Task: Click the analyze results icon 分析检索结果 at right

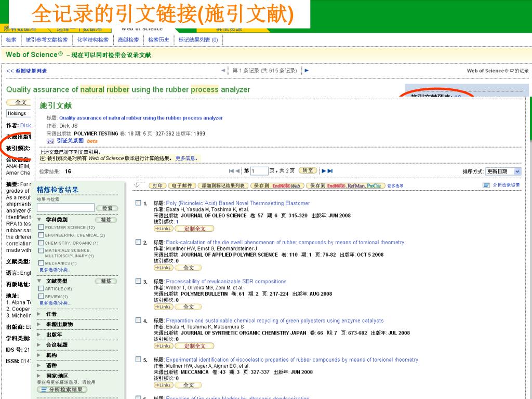Action: point(486,185)
